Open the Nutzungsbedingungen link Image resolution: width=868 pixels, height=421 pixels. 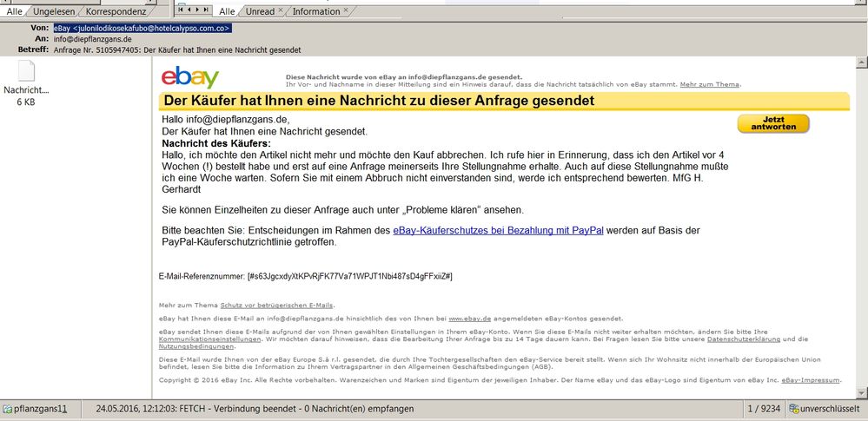196,346
